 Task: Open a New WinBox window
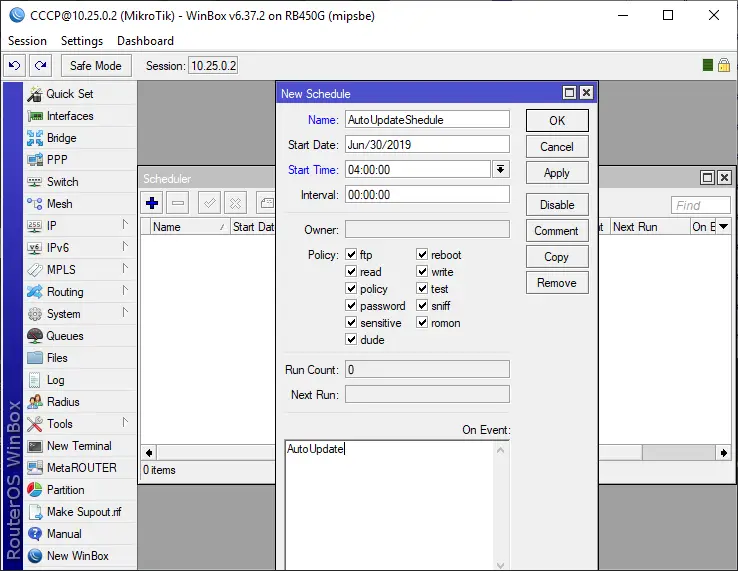(80, 555)
